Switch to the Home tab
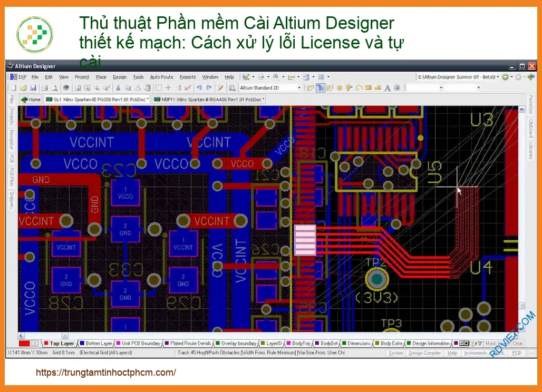The image size is (542, 392). coord(31,100)
